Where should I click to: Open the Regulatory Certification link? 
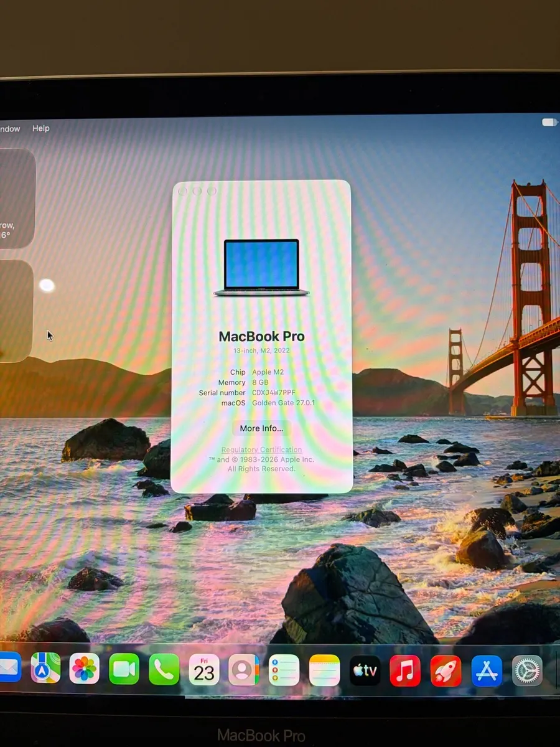262,449
